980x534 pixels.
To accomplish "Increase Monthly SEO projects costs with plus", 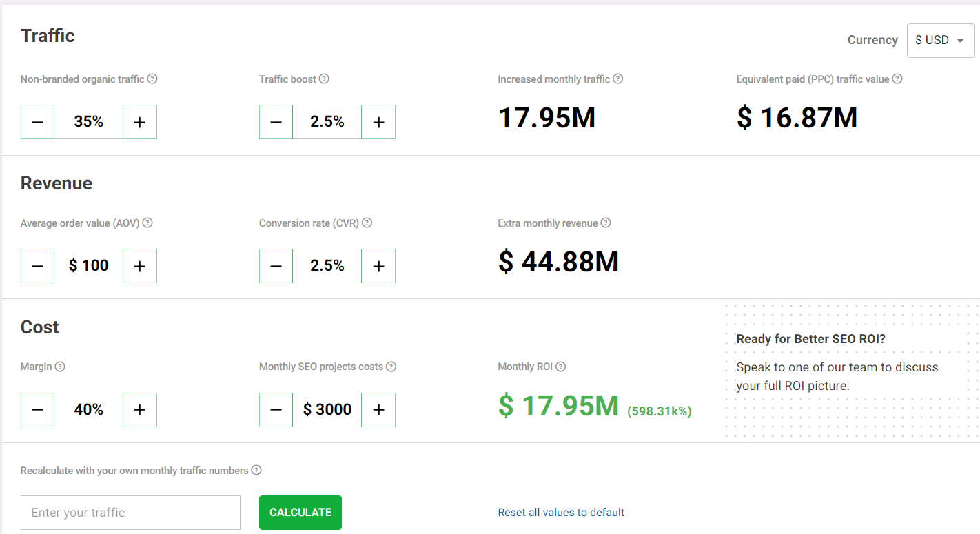I will pos(378,410).
